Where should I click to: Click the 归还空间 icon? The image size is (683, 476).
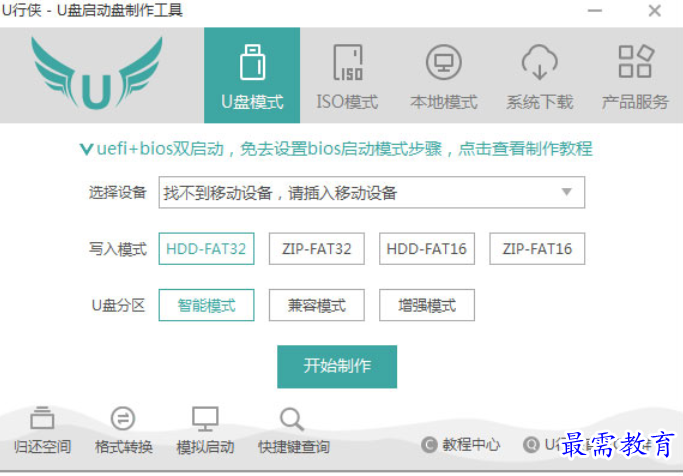click(x=42, y=418)
